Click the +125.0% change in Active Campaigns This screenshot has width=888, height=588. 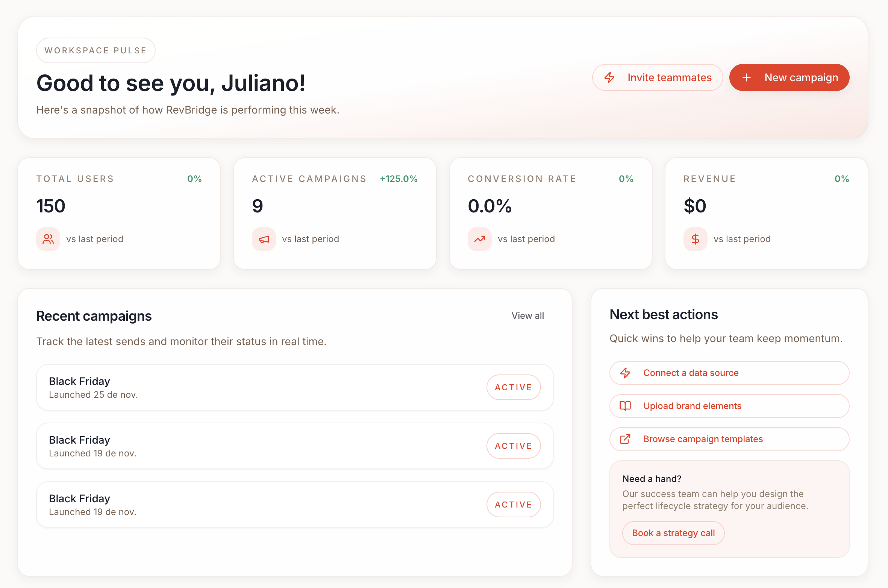[x=399, y=179]
